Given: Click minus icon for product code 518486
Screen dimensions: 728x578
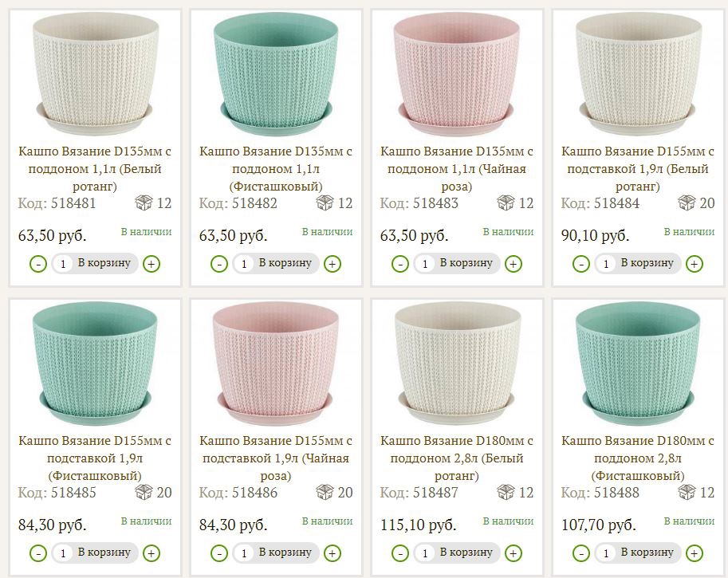Looking at the screenshot, I should click(219, 553).
